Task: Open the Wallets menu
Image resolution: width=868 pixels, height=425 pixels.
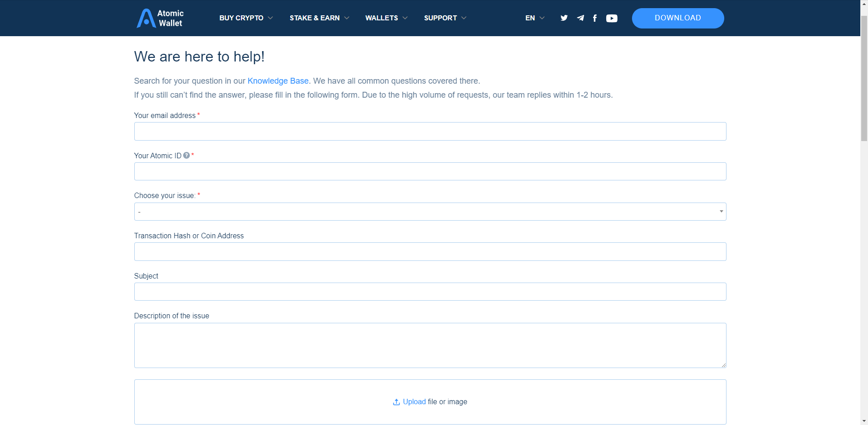Action: [387, 18]
